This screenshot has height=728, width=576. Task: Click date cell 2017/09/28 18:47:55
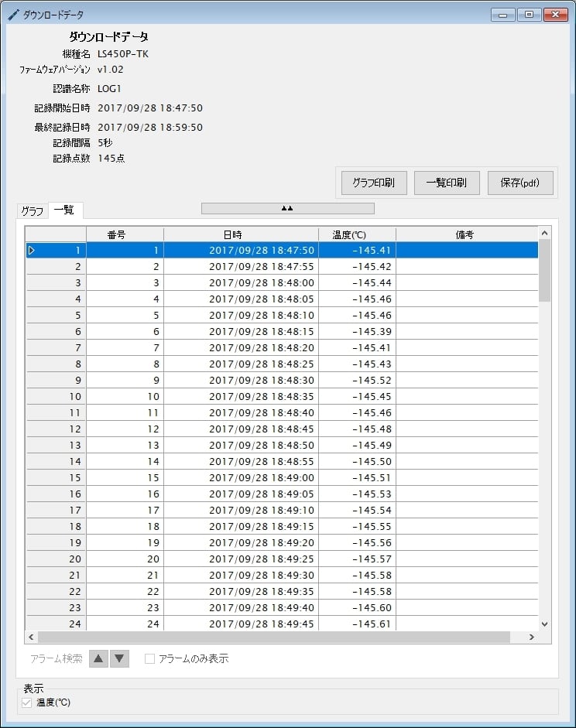[241, 266]
